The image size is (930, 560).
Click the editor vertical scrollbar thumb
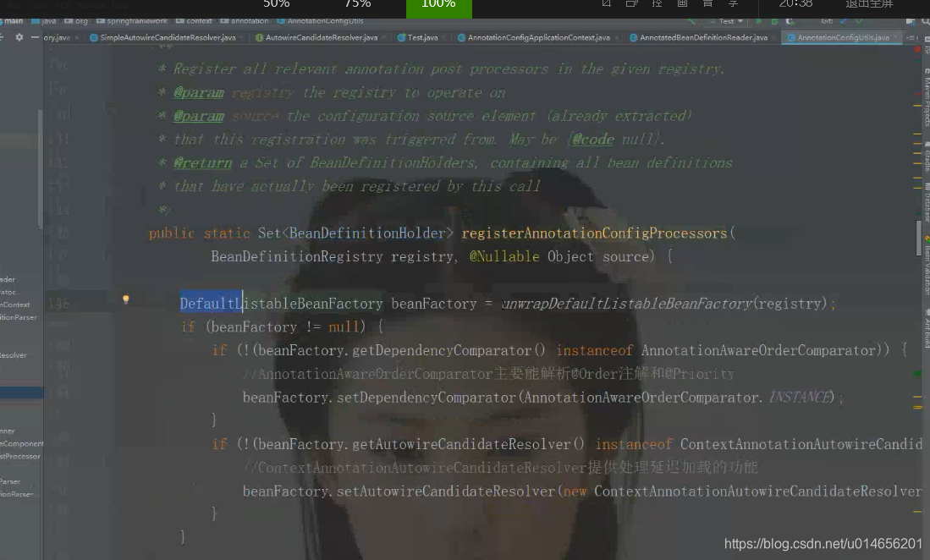click(x=918, y=239)
